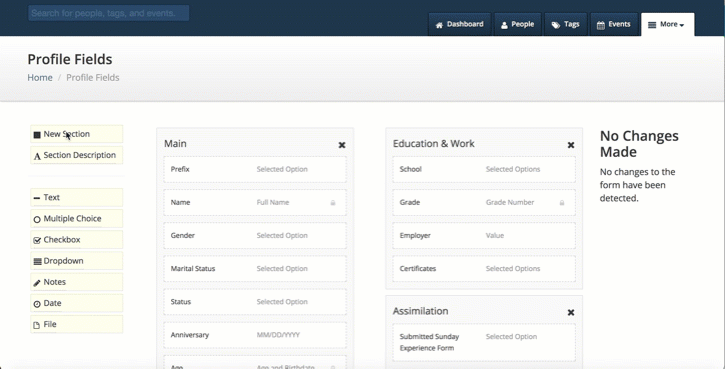Viewport: 725px width, 369px height.
Task: Click the Grade Number placeholder text
Action: (x=510, y=203)
